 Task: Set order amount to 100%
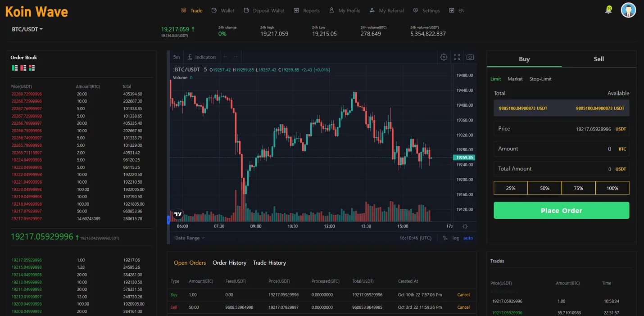point(612,188)
